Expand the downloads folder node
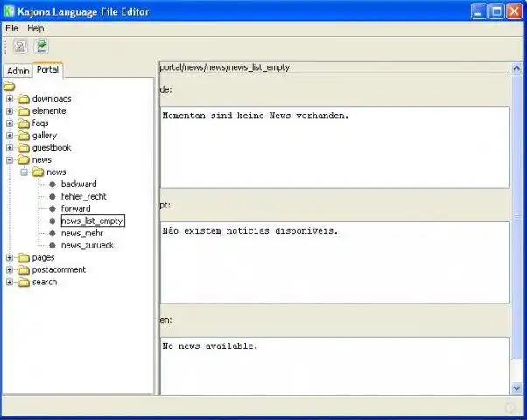Screen dimensions: 527x420 click(x=10, y=99)
